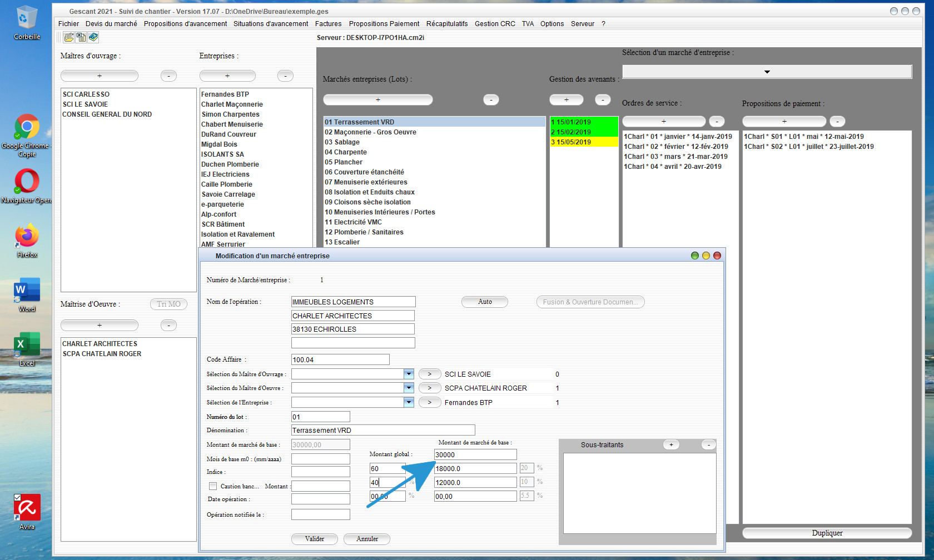Open Excel desktop shortcut

(x=27, y=349)
